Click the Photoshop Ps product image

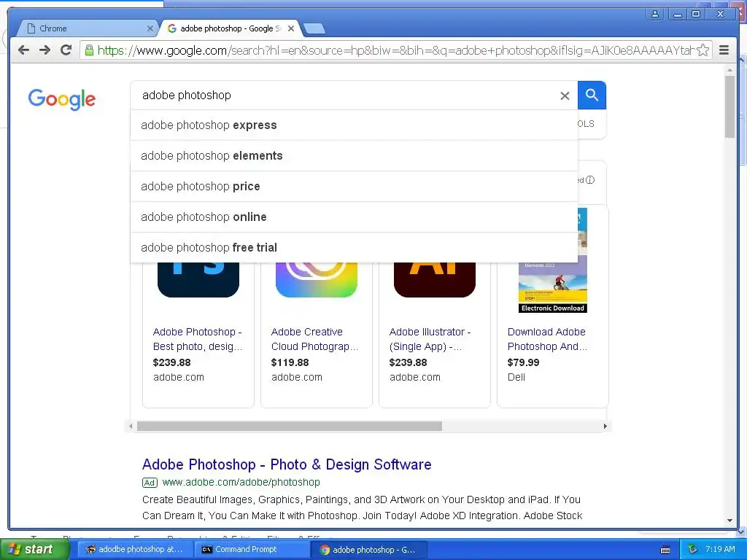coord(198,279)
